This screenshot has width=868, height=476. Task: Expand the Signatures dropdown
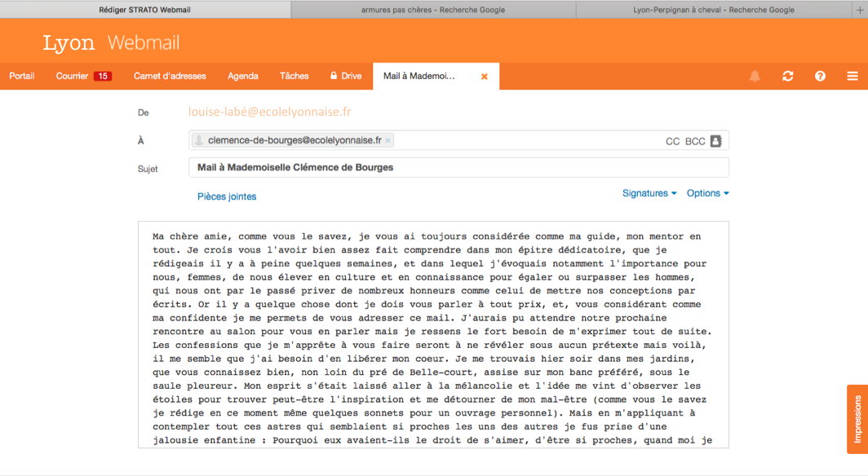pyautogui.click(x=649, y=193)
